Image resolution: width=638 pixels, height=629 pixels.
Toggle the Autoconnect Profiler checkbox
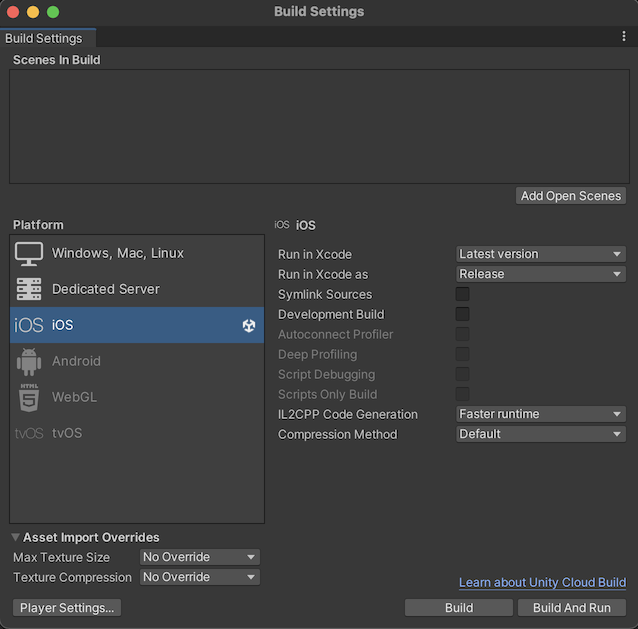(462, 334)
